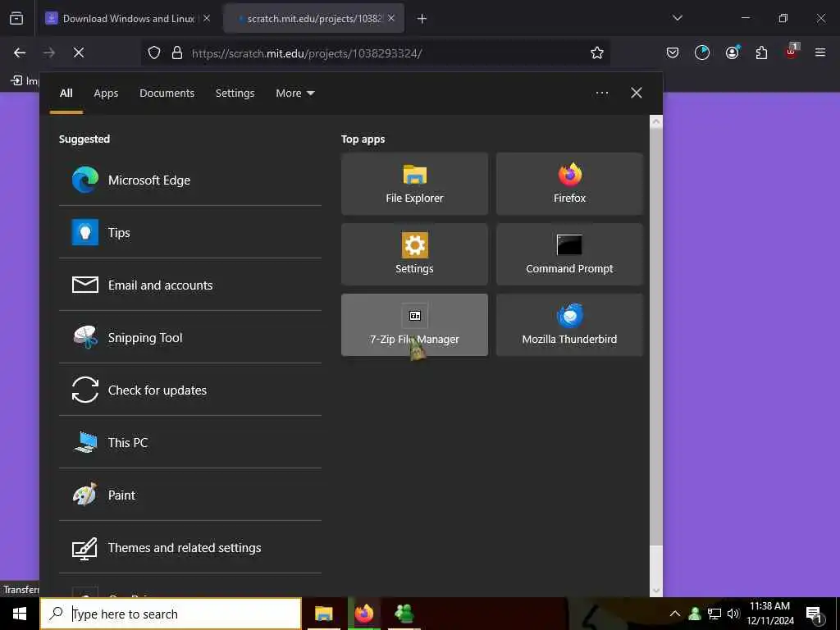This screenshot has width=840, height=630.
Task: Show hidden system tray icons
Action: 675,614
